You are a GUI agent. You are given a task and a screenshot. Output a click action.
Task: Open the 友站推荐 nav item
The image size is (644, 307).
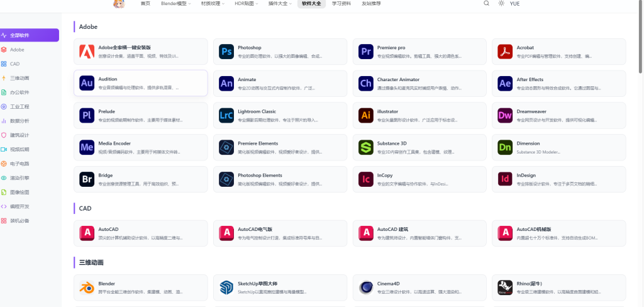371,3
